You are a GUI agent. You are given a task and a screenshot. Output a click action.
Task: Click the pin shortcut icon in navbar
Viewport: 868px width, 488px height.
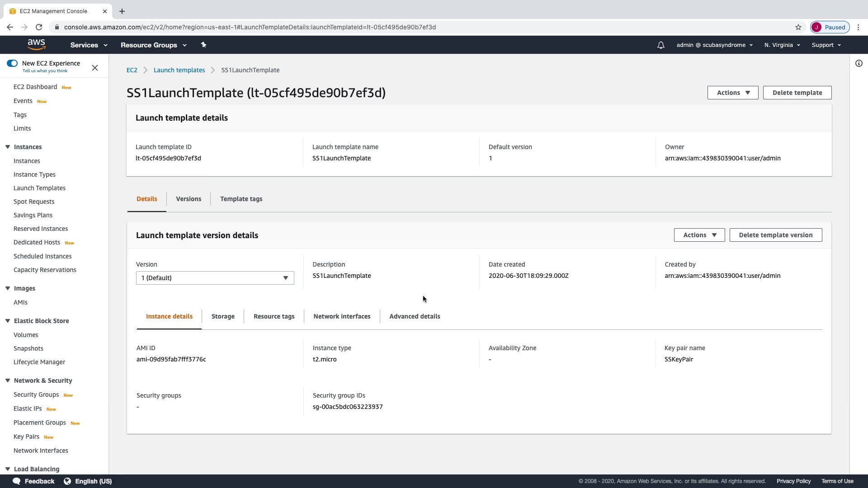(x=203, y=45)
